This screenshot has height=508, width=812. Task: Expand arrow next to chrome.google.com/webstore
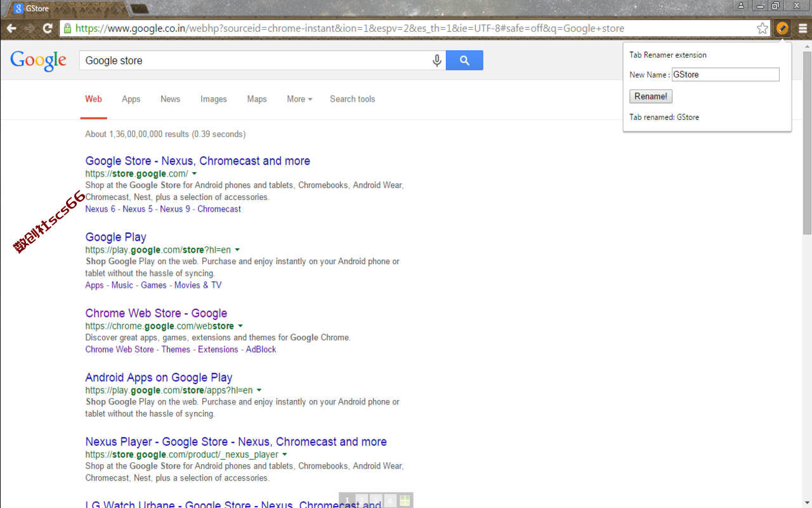[240, 326]
